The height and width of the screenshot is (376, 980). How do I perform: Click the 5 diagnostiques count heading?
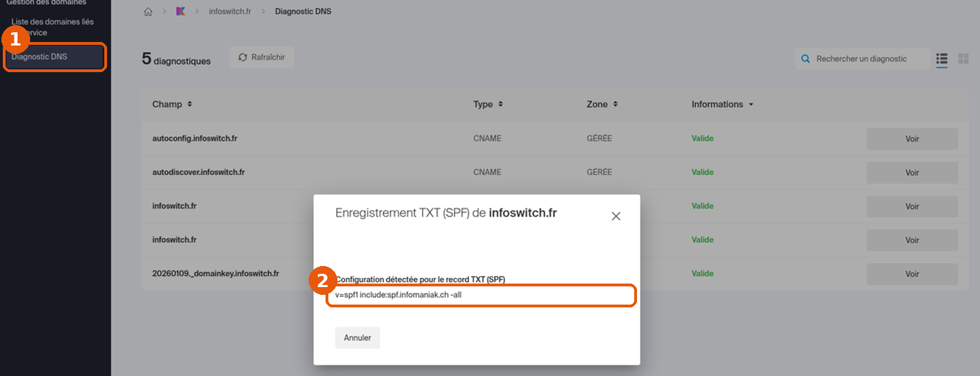click(x=176, y=60)
